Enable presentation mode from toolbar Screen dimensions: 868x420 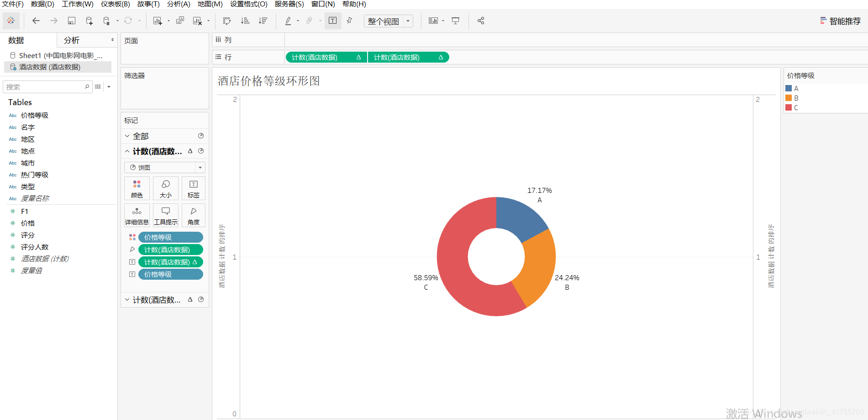pyautogui.click(x=455, y=21)
